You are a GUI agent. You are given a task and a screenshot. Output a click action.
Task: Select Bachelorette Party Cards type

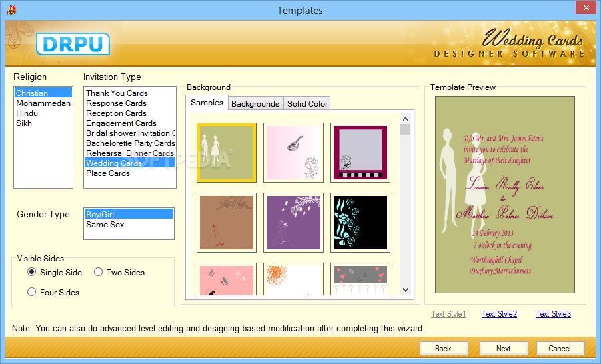coord(130,143)
